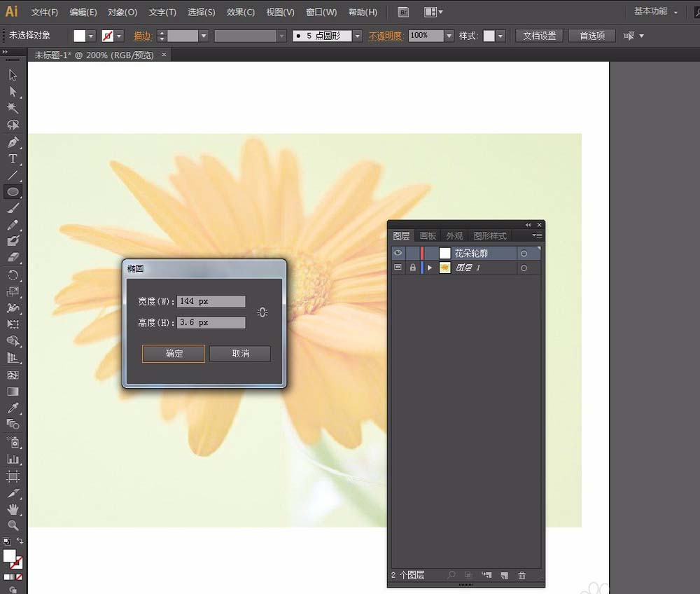The height and width of the screenshot is (594, 700).
Task: Unlock 图层 1 using the lock icon
Action: [x=412, y=268]
